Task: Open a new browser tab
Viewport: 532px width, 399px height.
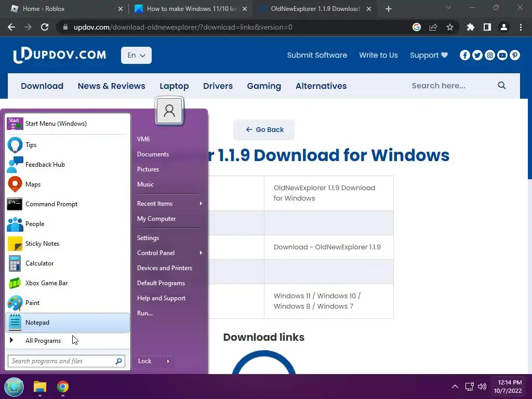Action: tap(389, 9)
